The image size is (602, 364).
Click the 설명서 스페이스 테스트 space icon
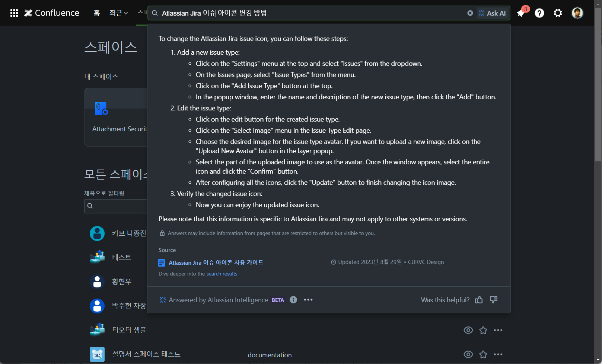(x=97, y=354)
